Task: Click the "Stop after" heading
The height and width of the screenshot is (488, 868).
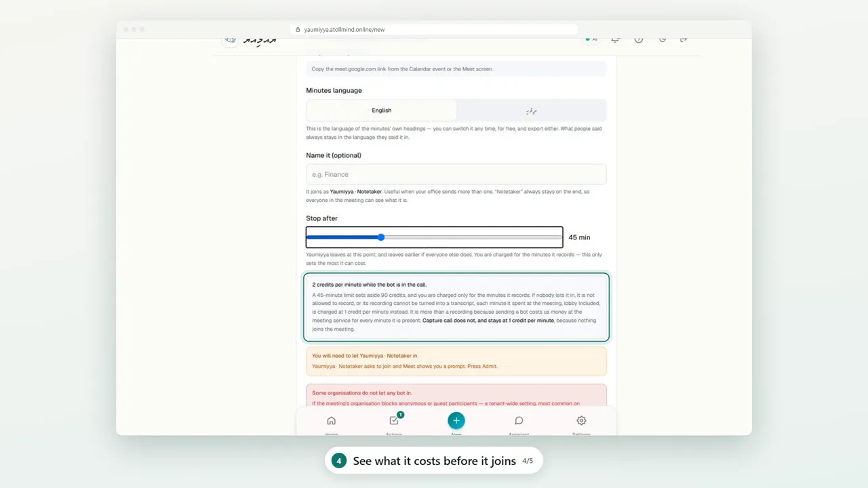Action: tap(321, 218)
